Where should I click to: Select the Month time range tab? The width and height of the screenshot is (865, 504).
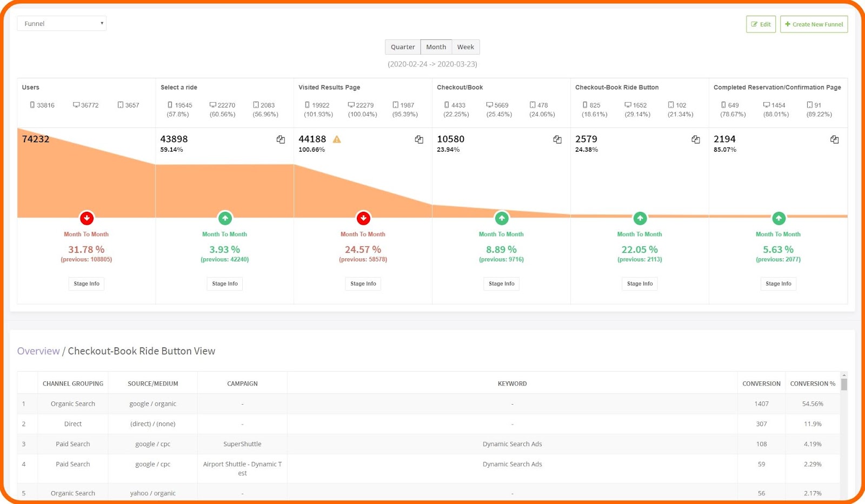tap(436, 47)
